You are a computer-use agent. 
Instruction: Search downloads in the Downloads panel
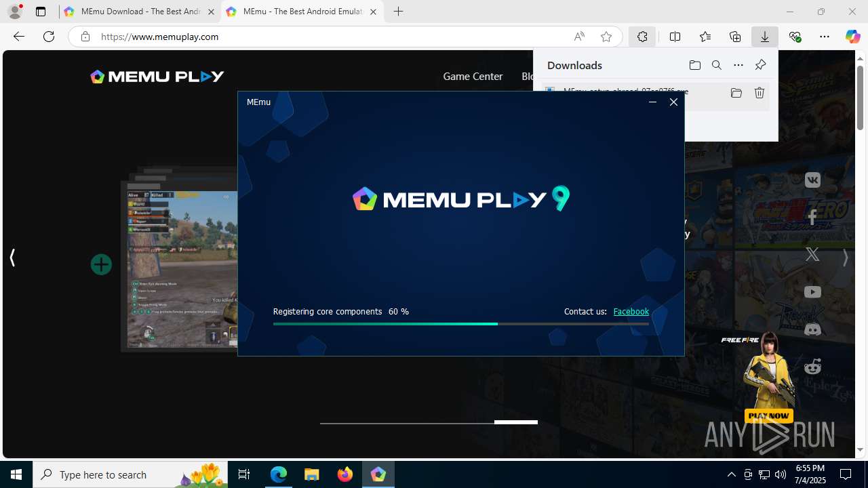coord(716,65)
